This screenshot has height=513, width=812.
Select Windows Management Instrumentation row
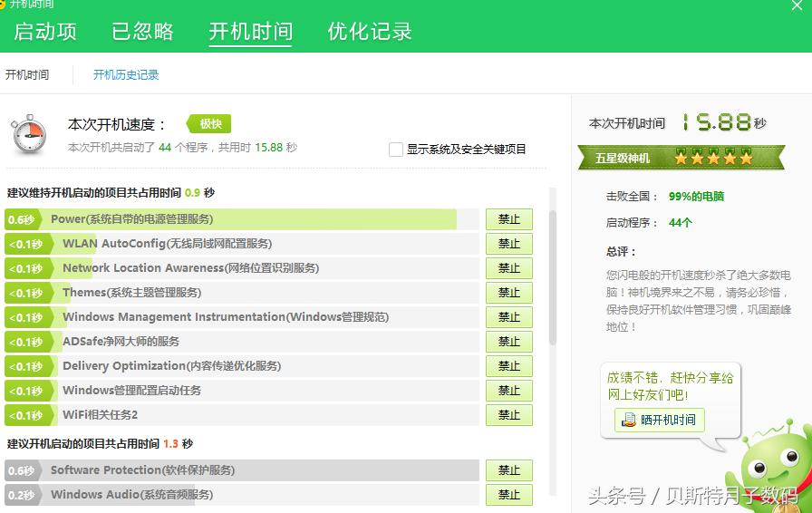click(x=242, y=317)
